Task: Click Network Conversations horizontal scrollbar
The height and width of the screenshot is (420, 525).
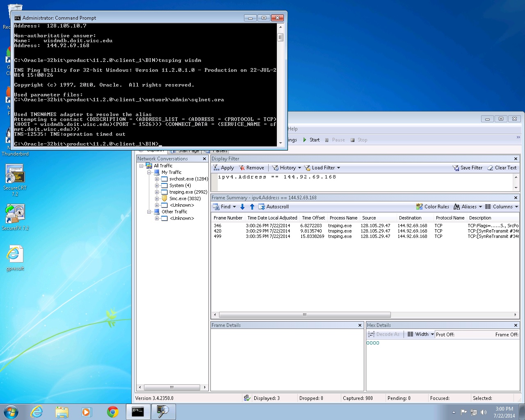Action: 171,387
